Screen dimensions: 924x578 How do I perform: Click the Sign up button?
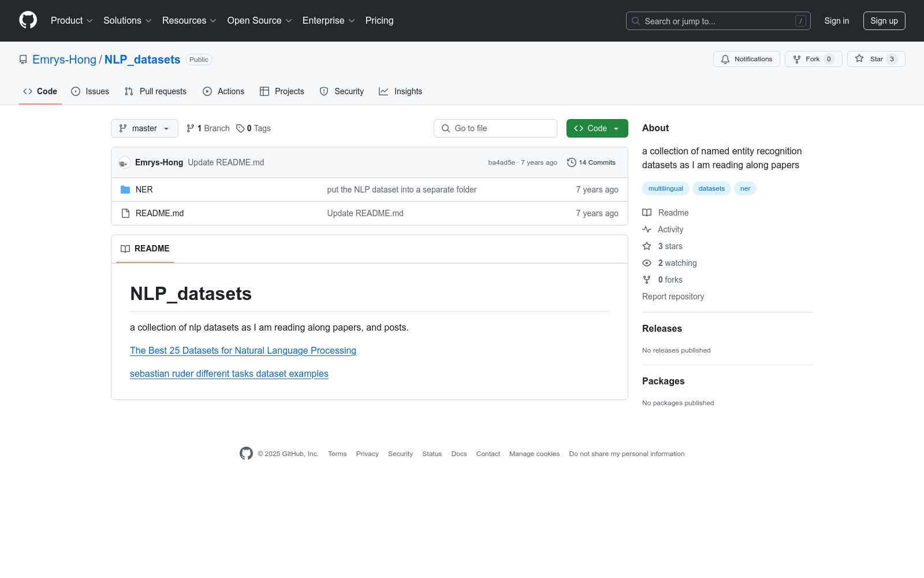coord(884,21)
